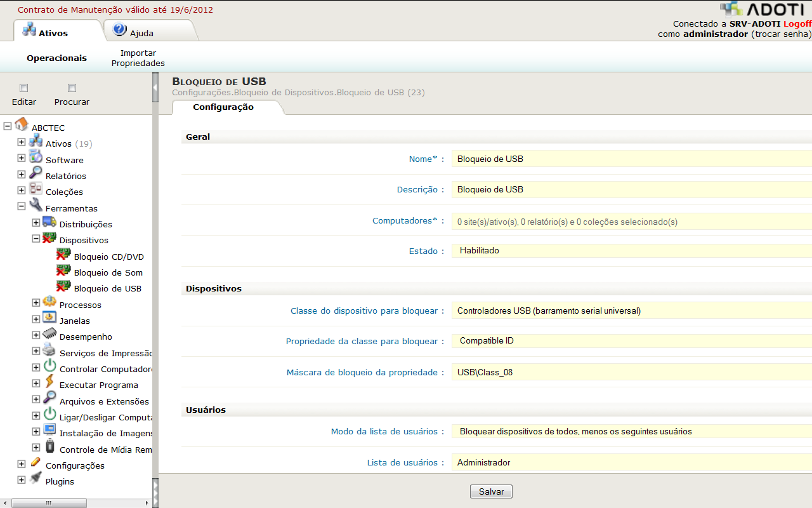Viewport: 812px width, 508px height.
Task: Click the Descrição input field
Action: (632, 189)
